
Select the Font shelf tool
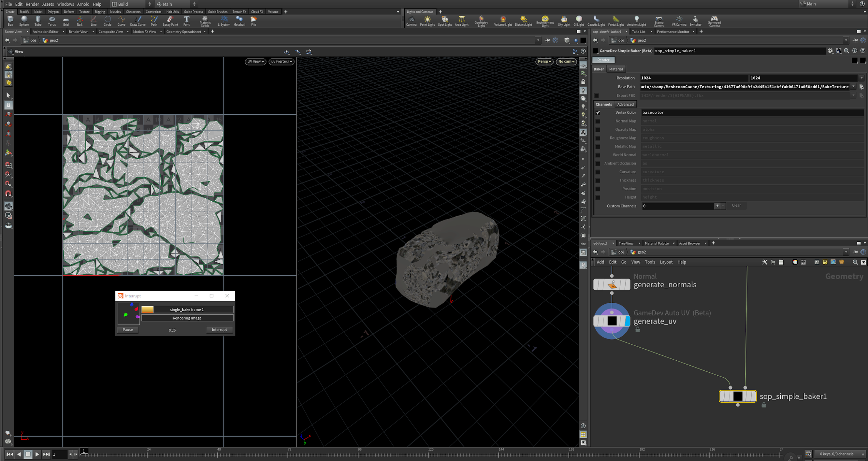point(187,21)
